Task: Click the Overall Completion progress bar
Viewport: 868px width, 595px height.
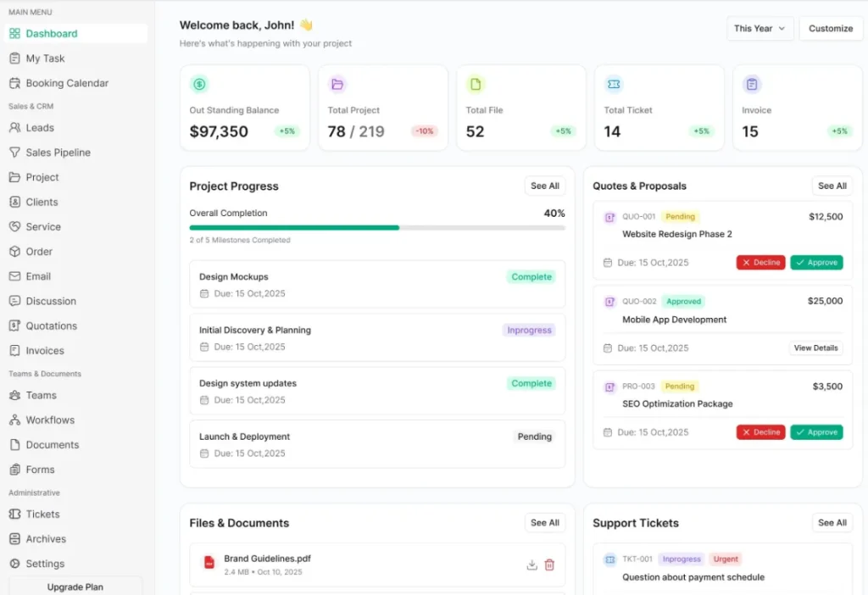Action: pyautogui.click(x=376, y=228)
